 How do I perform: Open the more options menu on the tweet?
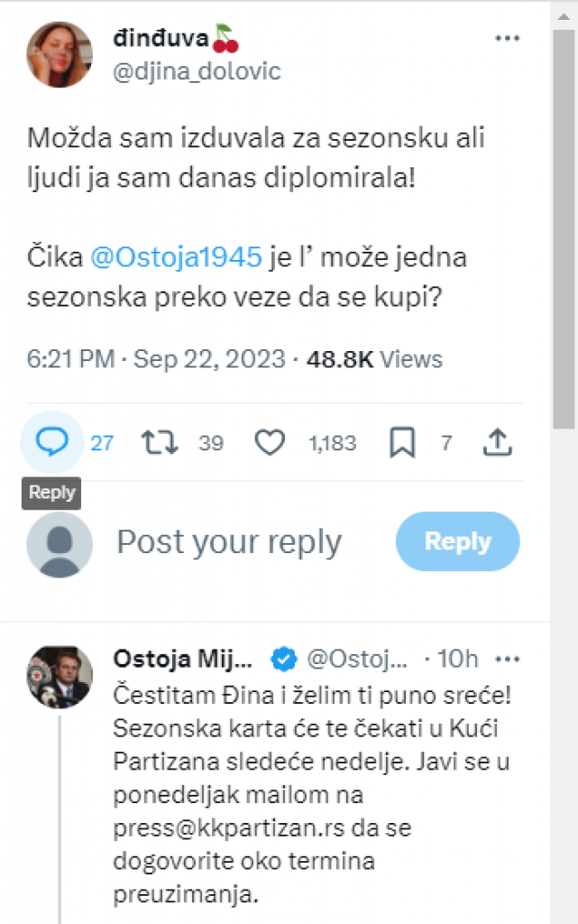click(x=508, y=38)
